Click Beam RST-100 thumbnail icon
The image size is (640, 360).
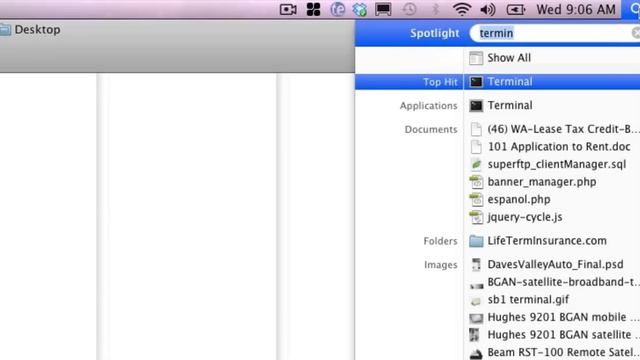476,353
